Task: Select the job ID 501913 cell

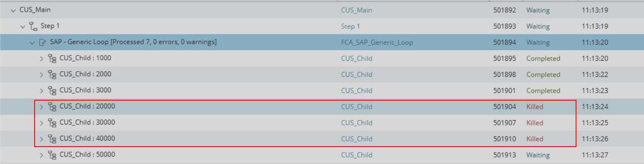Action: pos(505,155)
